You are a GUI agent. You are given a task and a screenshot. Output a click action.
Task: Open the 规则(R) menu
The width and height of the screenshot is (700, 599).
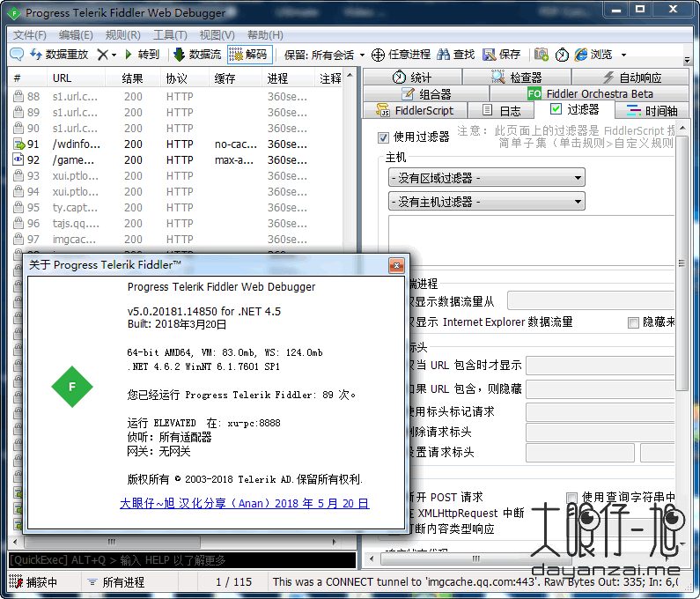point(122,35)
